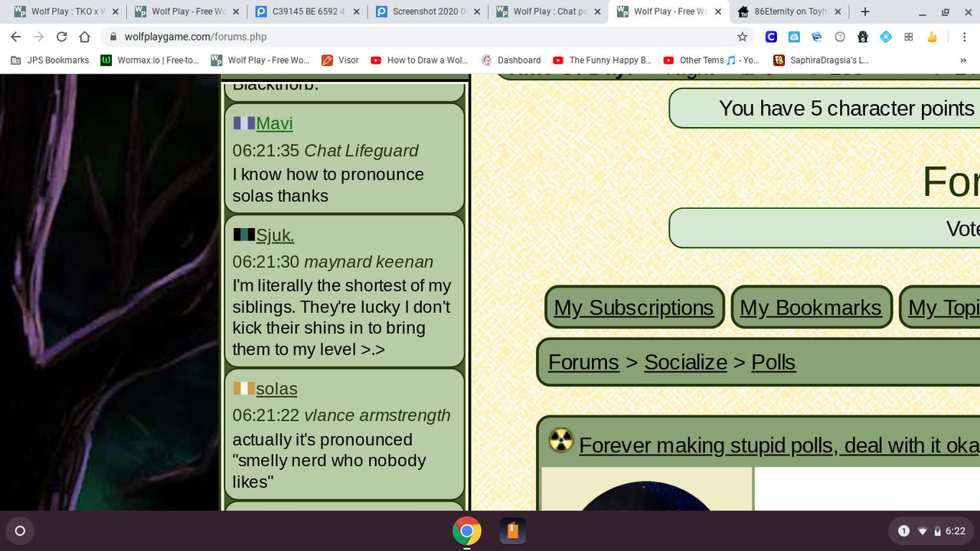Switch to second Wolf Play - Free Wo tab

pyautogui.click(x=186, y=11)
